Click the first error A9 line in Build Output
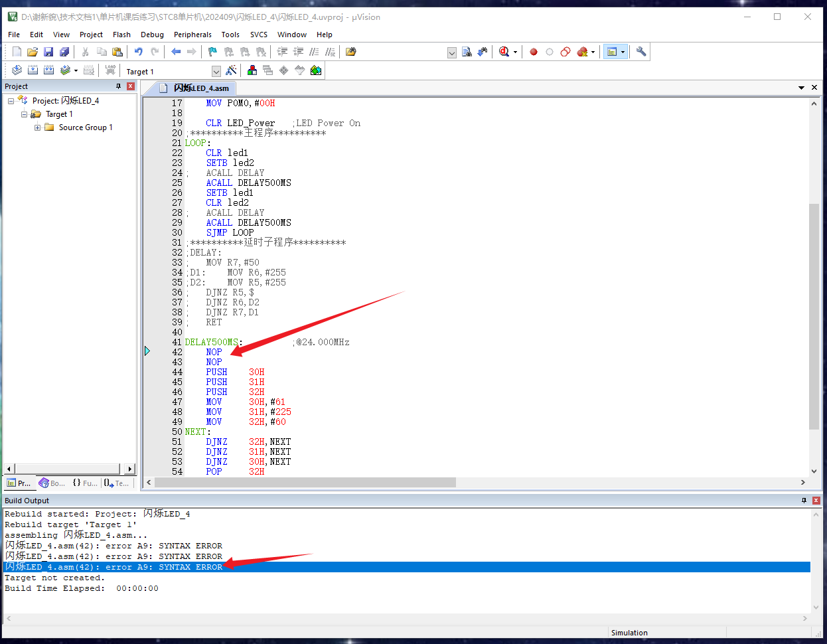Viewport: 827px width, 644px height. [x=113, y=546]
